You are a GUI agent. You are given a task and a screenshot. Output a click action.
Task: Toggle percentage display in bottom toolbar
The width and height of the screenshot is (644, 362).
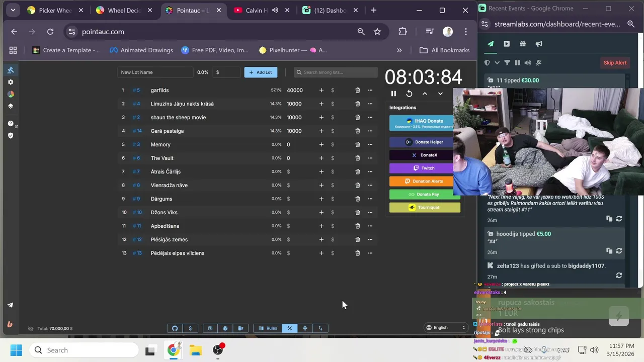(x=289, y=328)
